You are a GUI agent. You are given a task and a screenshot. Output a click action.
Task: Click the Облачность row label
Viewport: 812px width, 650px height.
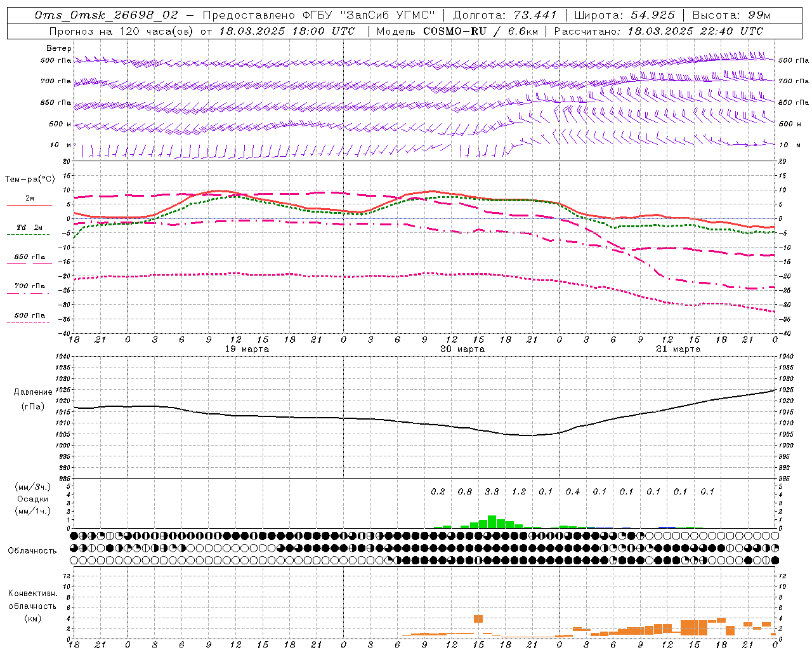(32, 551)
